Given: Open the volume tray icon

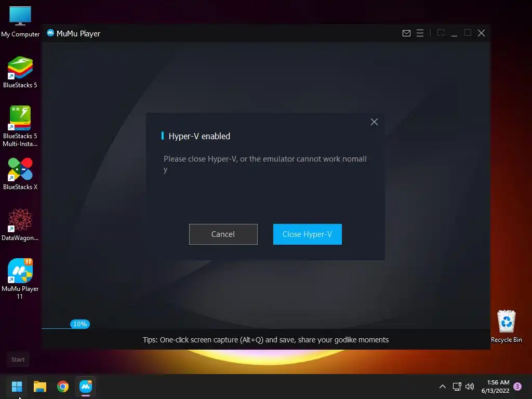Looking at the screenshot, I should coord(470,387).
